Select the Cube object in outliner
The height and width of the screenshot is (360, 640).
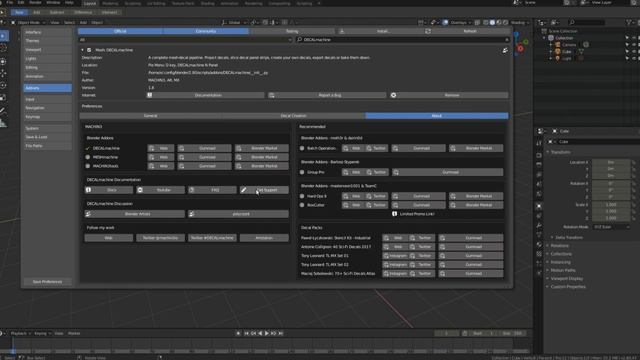567,52
